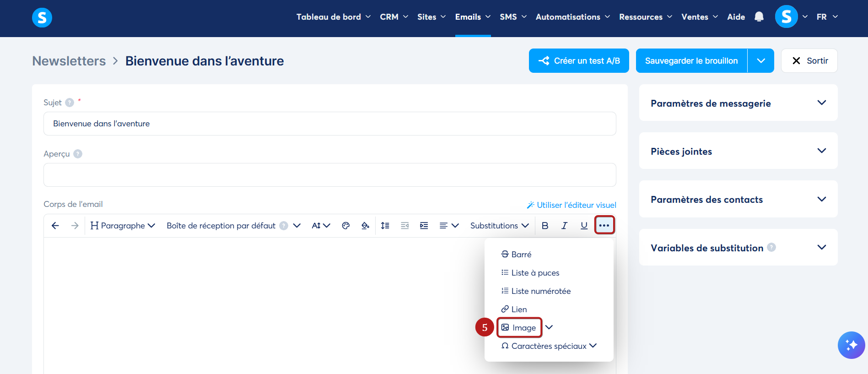Open the background fill color icon
868x374 pixels.
point(365,226)
